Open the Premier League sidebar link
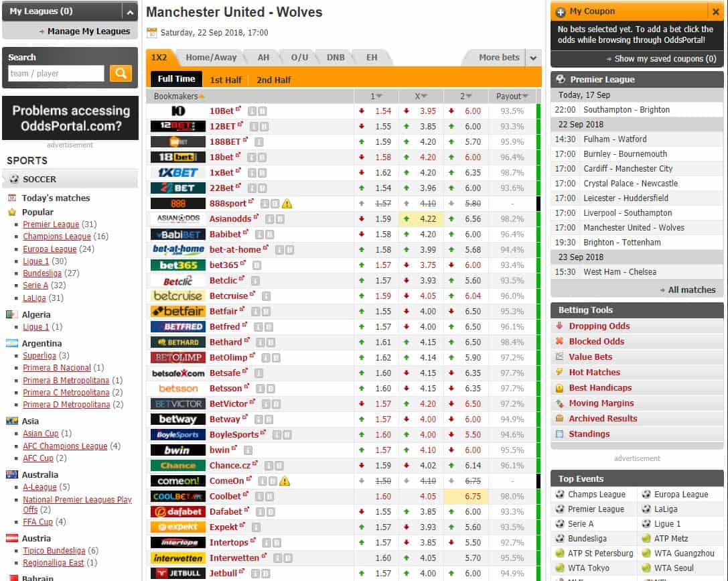Viewport: 728px width, 581px height. point(51,224)
